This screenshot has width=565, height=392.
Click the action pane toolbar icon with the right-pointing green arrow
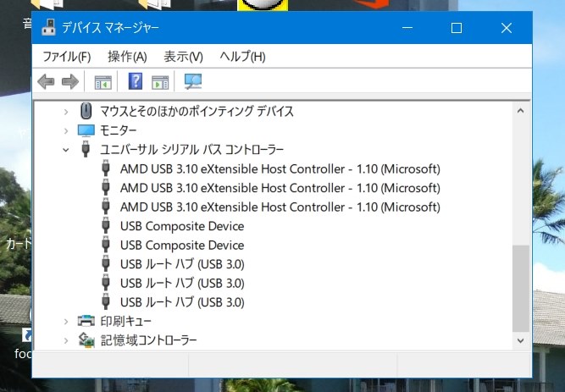pyautogui.click(x=160, y=82)
